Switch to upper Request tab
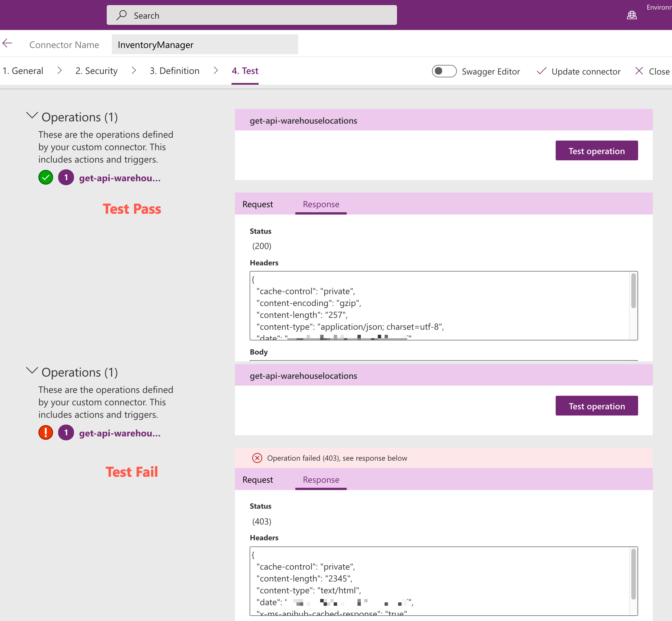Image resolution: width=672 pixels, height=621 pixels. point(258,204)
